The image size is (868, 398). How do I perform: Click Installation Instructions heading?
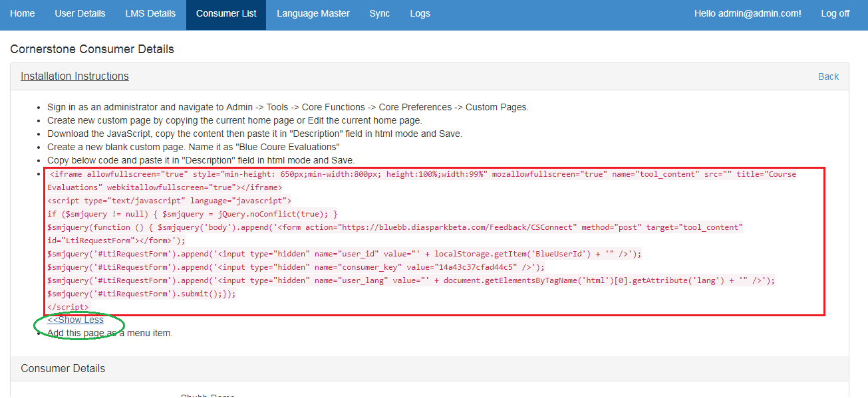click(x=74, y=76)
